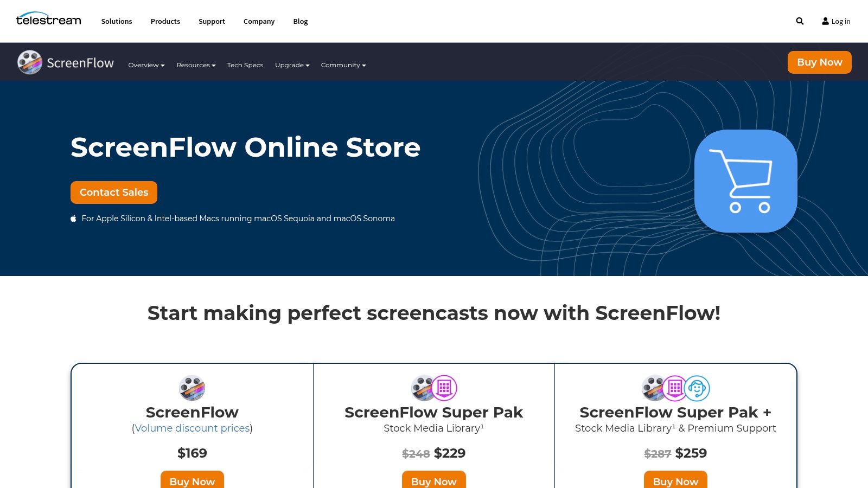Expand the Overview dropdown
Image resolution: width=868 pixels, height=488 pixels.
146,65
